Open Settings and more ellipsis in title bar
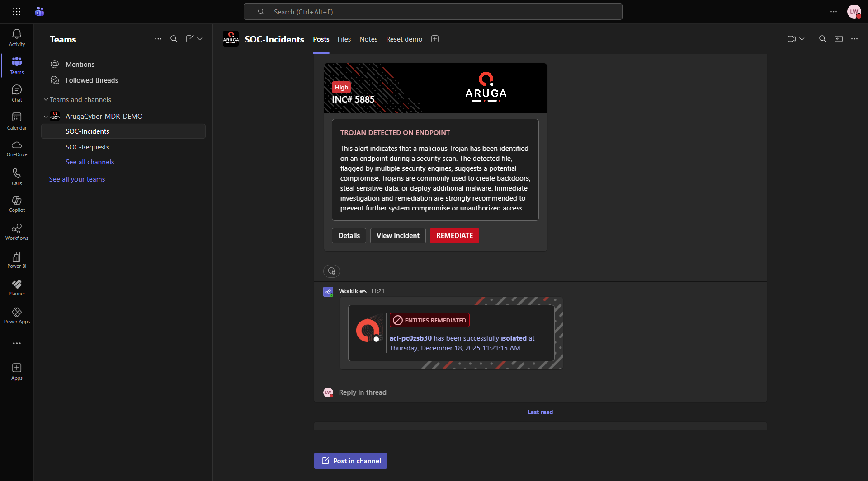 (834, 12)
